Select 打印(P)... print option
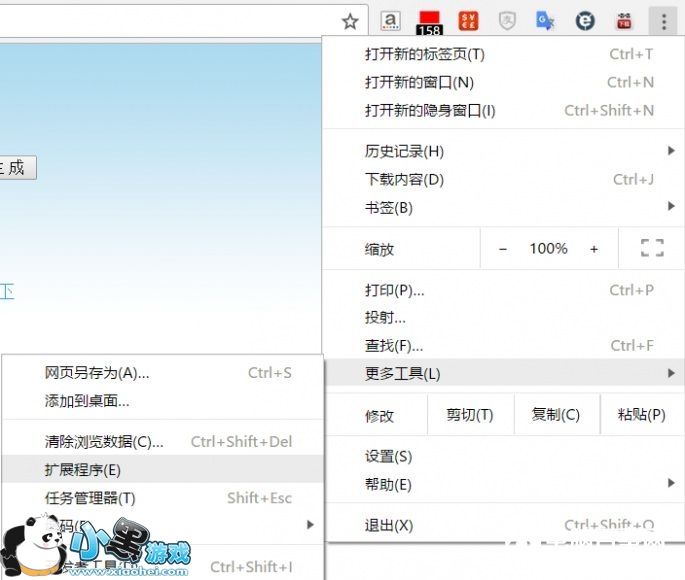The width and height of the screenshot is (685, 580). [503, 290]
